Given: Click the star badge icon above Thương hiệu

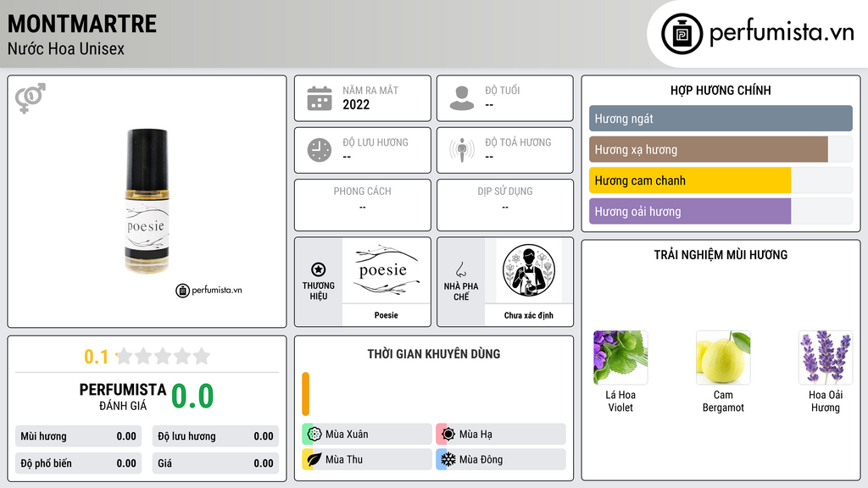Looking at the screenshot, I should (319, 269).
